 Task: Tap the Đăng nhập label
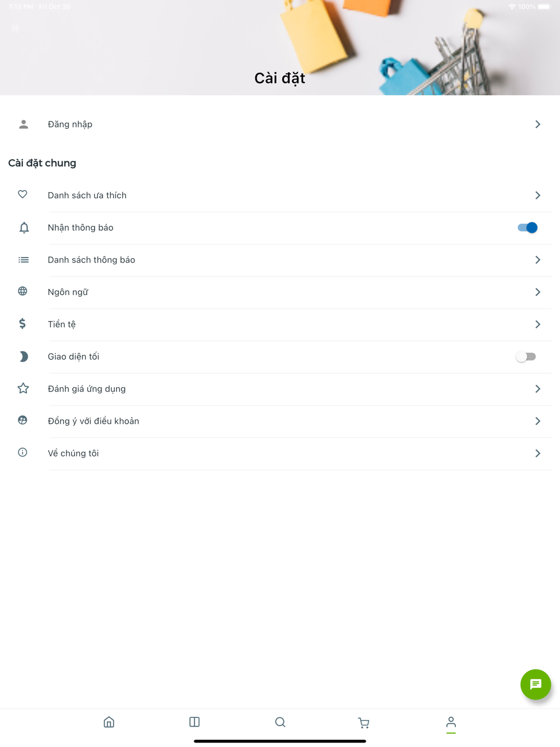coord(70,124)
